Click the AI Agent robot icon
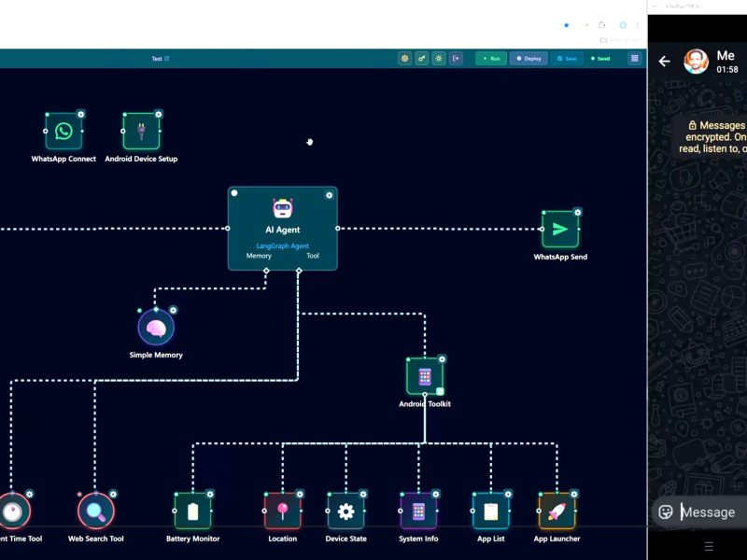Screen dimensions: 747x560 coord(282,208)
